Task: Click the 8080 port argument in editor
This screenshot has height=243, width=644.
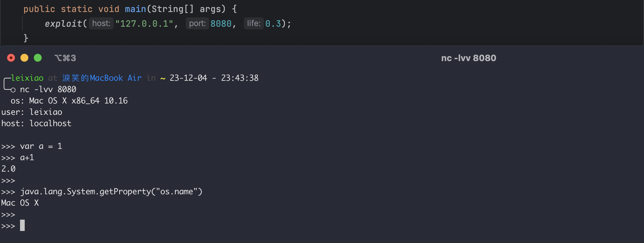Action: 221,24
